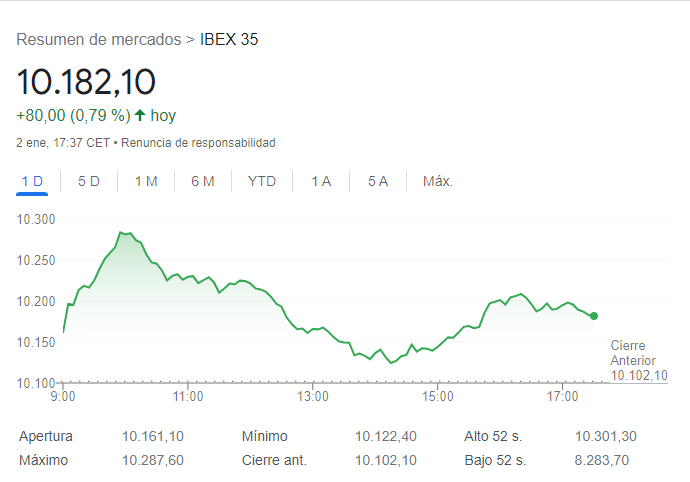Image resolution: width=690 pixels, height=482 pixels.
Task: Click the main price 10.182,10
Action: point(86,82)
